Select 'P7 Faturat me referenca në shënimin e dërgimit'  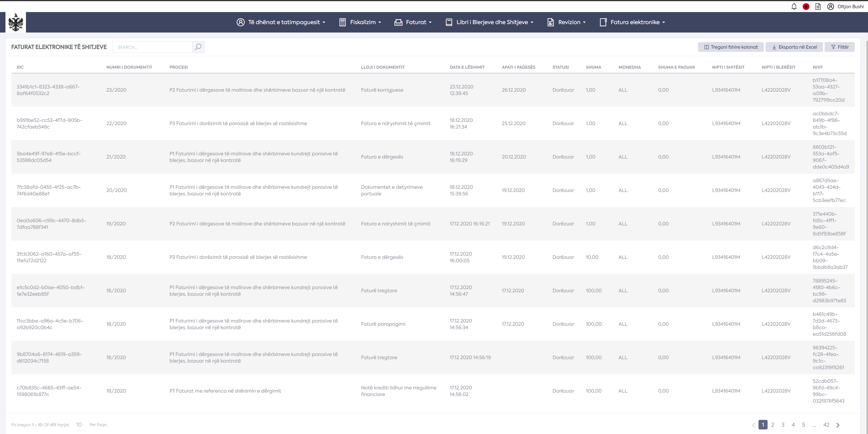coord(225,391)
